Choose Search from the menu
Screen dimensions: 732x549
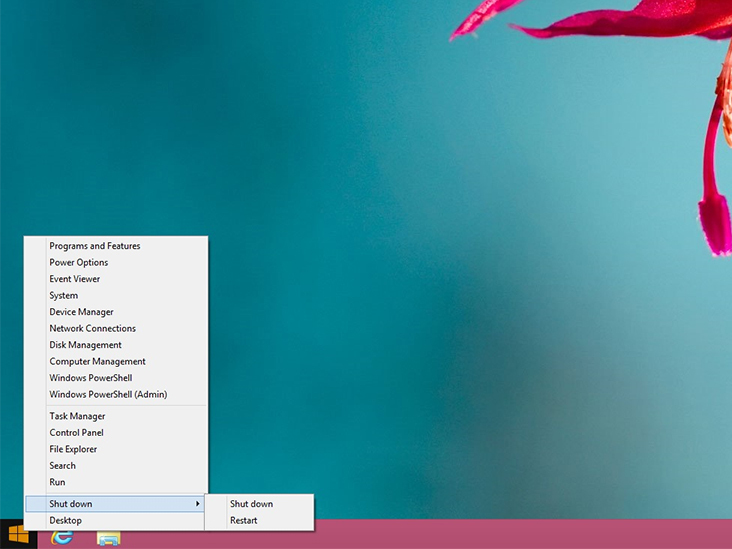(116, 465)
